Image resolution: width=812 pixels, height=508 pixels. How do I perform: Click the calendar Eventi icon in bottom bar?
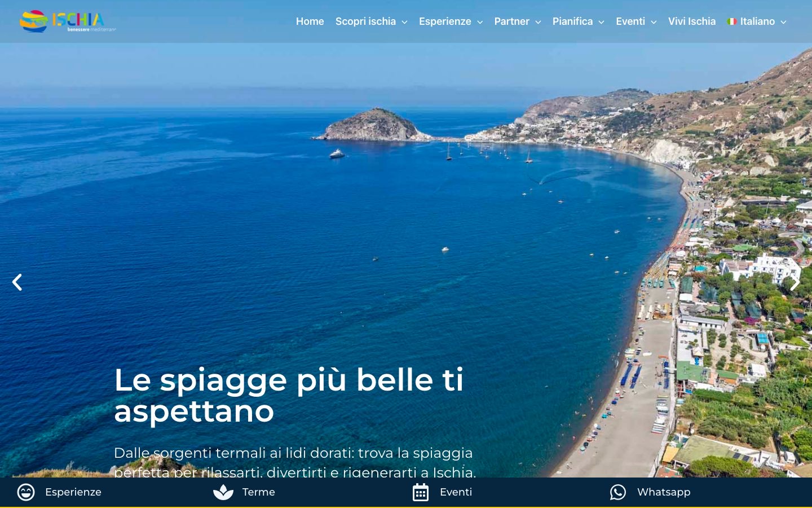[x=421, y=492]
